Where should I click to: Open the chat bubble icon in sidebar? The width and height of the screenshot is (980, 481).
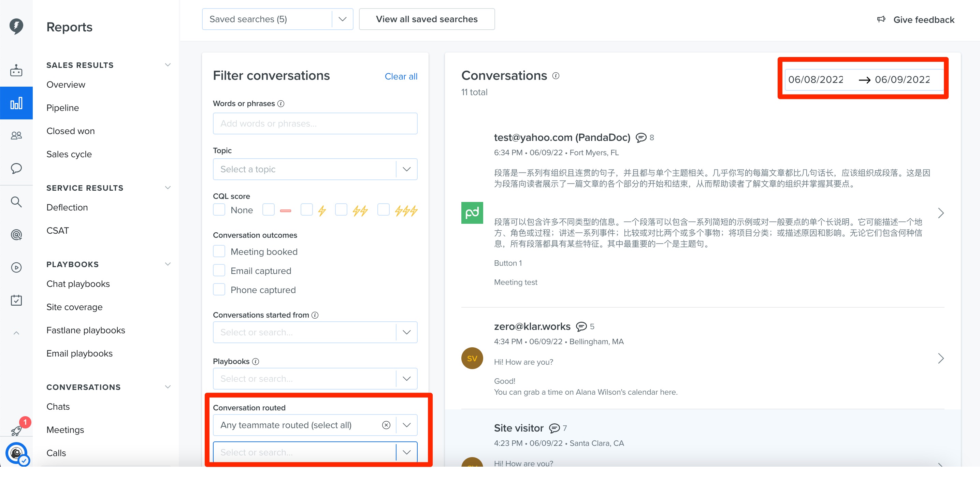(x=16, y=169)
